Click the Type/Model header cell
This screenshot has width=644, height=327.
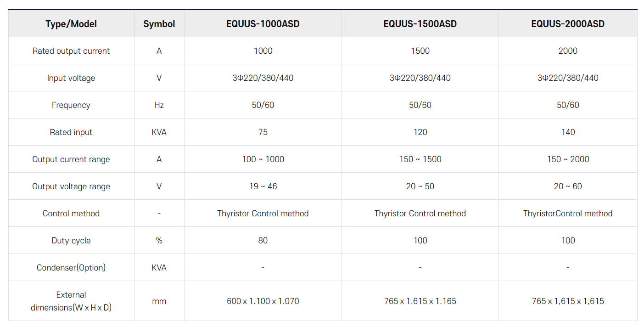pyautogui.click(x=71, y=24)
